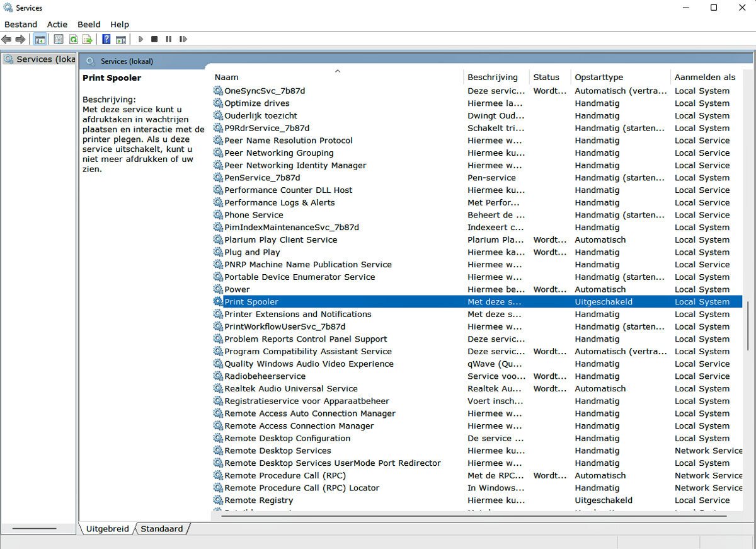Switch to the Standaard tab

click(162, 529)
